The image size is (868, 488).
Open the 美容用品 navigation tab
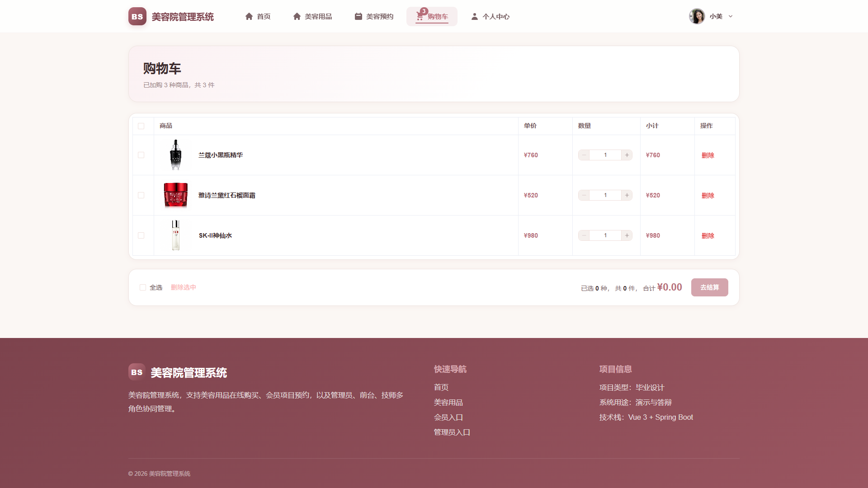pyautogui.click(x=312, y=16)
